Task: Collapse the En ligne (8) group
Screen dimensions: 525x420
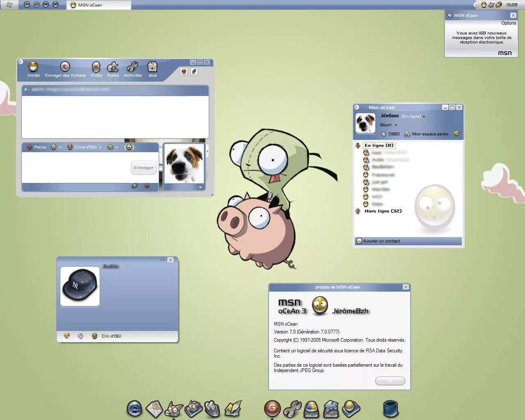Action: [x=357, y=145]
